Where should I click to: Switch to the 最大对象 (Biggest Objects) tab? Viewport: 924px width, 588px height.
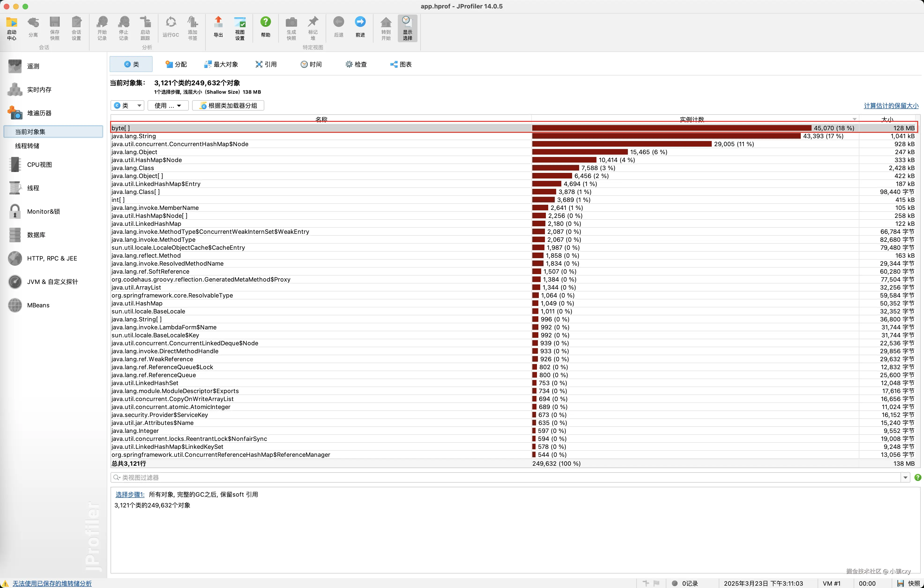tap(221, 64)
